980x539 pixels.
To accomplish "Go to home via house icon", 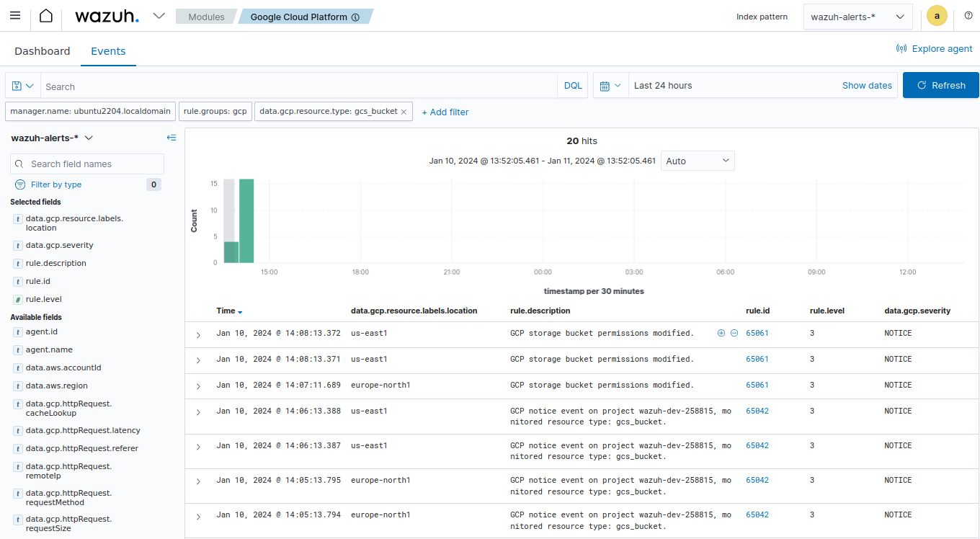I will click(46, 16).
